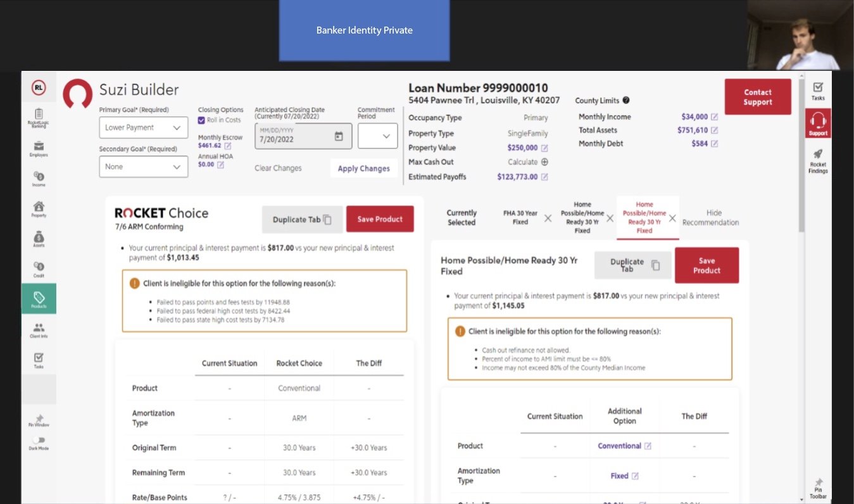Open Tasks in right toolbar
This screenshot has width=854, height=504.
tap(818, 91)
